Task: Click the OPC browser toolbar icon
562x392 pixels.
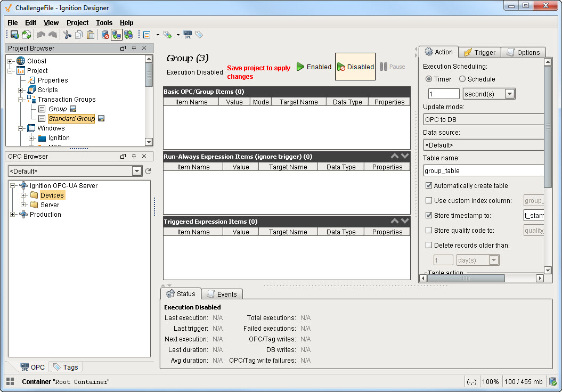Action: coord(188,35)
